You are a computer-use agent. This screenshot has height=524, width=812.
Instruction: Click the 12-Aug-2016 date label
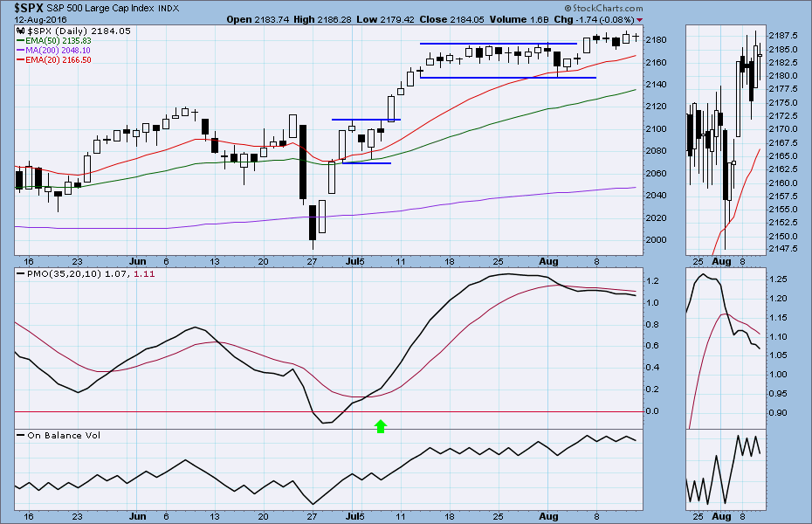tap(37, 19)
